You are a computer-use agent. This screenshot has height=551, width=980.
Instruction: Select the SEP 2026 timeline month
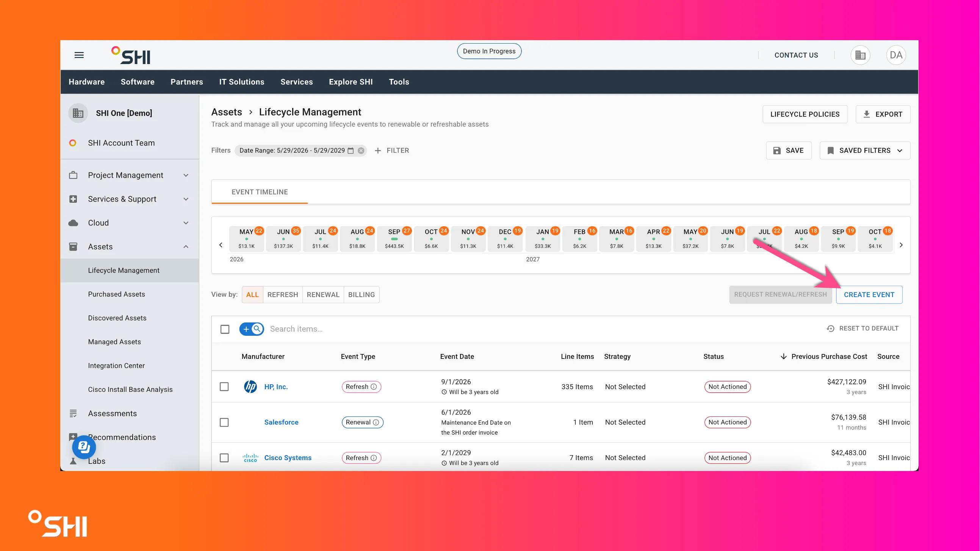pyautogui.click(x=394, y=239)
